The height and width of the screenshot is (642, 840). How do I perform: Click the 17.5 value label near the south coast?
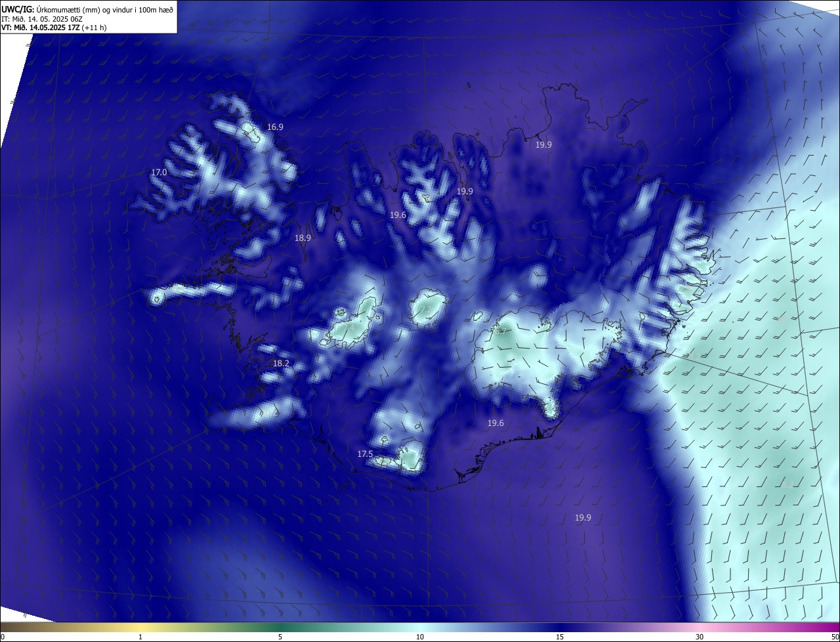[365, 454]
